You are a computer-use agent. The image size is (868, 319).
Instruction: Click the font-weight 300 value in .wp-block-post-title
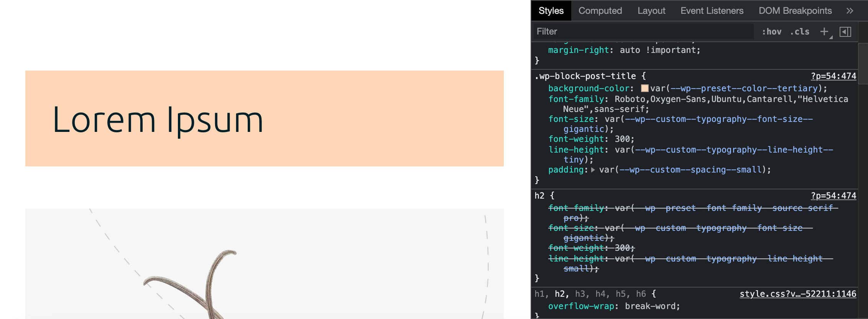[x=622, y=139]
